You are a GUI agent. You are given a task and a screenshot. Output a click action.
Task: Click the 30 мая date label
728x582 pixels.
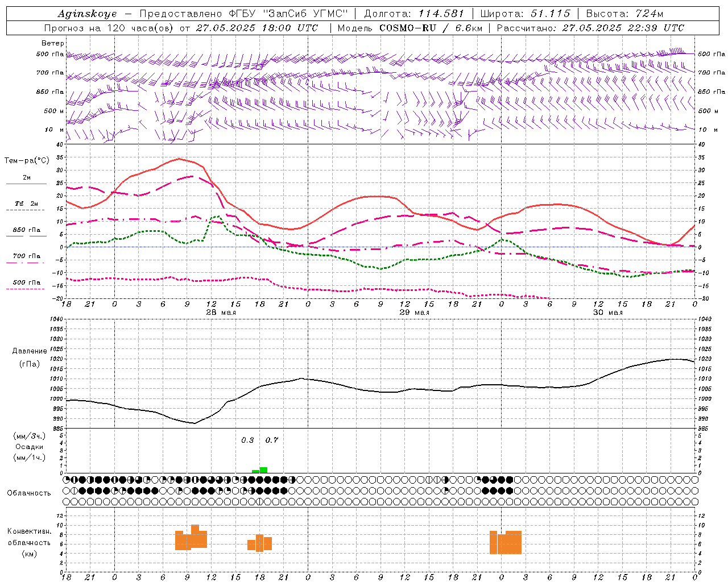[x=608, y=313]
